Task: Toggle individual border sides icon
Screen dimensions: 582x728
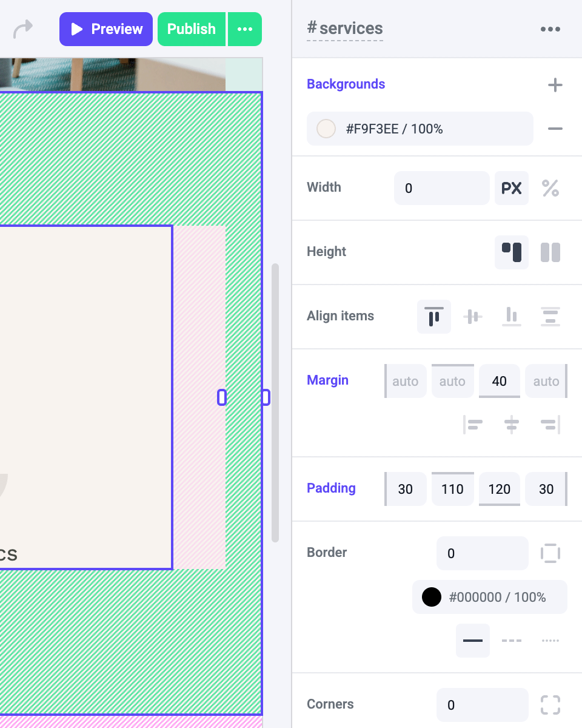Action: pyautogui.click(x=550, y=553)
